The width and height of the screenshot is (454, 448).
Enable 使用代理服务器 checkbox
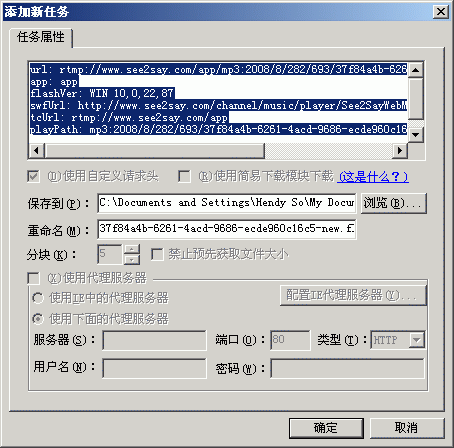[33, 278]
